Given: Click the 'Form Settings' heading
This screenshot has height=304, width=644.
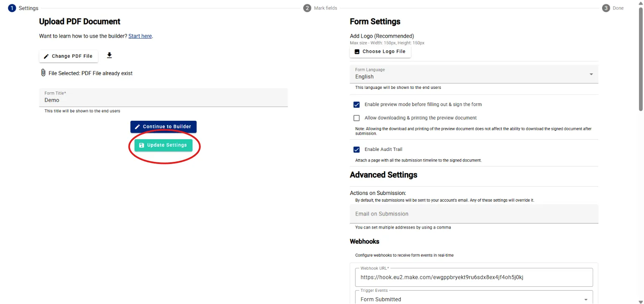Looking at the screenshot, I should (x=375, y=21).
